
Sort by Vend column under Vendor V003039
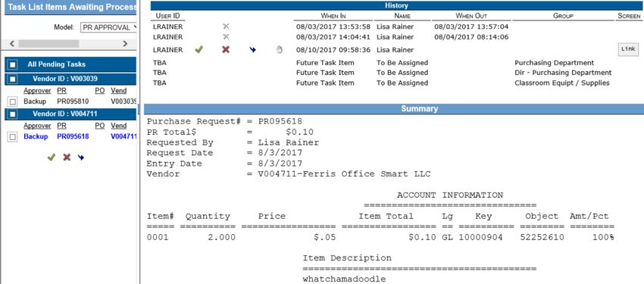click(x=119, y=91)
